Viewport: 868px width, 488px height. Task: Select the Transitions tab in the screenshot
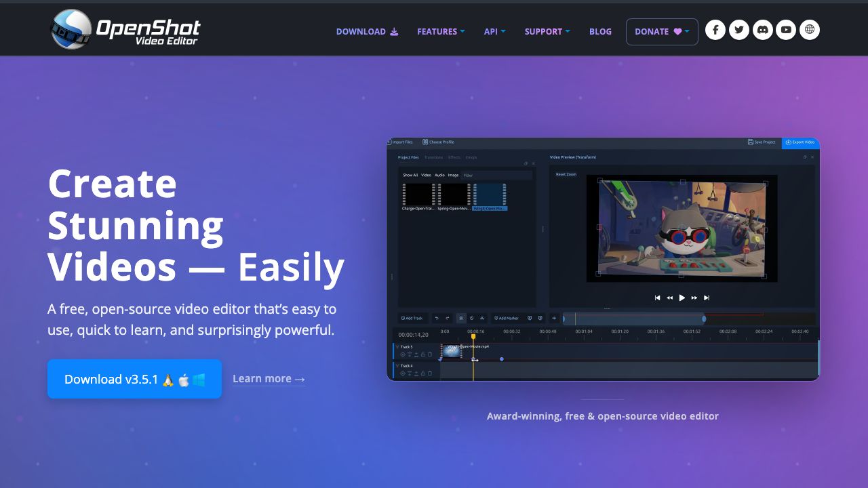point(433,157)
